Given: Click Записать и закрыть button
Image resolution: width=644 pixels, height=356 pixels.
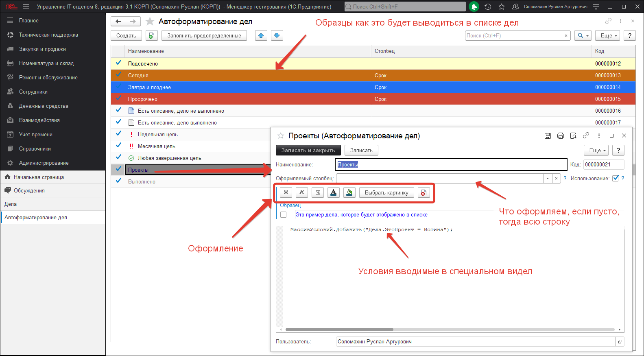Looking at the screenshot, I should pyautogui.click(x=308, y=151).
